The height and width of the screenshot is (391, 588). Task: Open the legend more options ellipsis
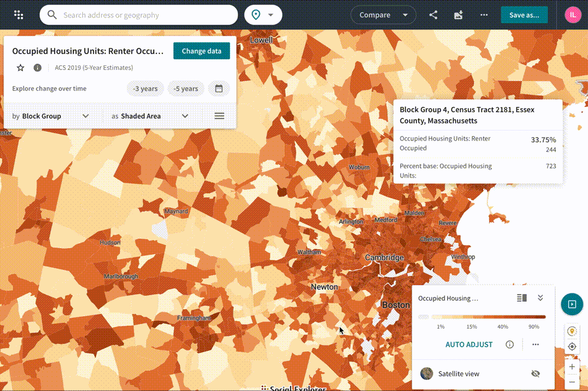(x=536, y=345)
